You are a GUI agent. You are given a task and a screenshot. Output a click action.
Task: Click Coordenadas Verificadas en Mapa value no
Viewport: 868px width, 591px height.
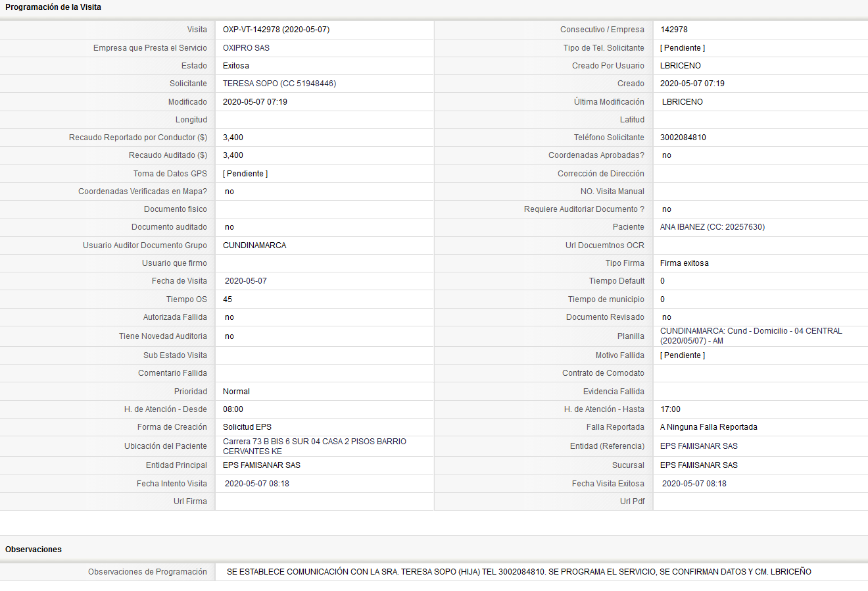[229, 192]
